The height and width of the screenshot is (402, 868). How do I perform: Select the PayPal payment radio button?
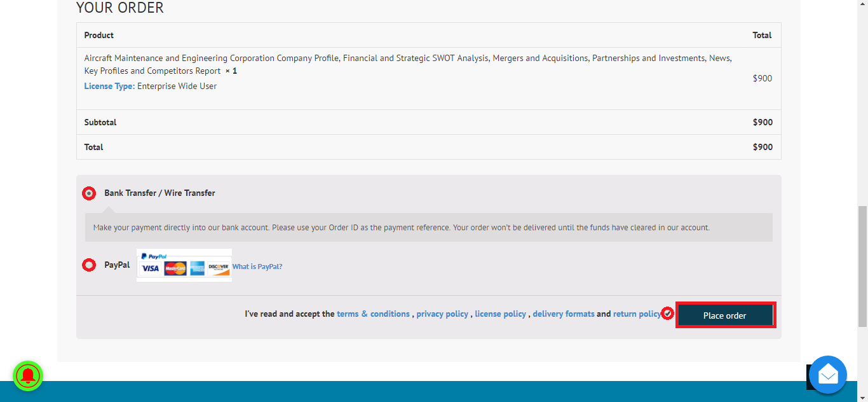tap(89, 265)
